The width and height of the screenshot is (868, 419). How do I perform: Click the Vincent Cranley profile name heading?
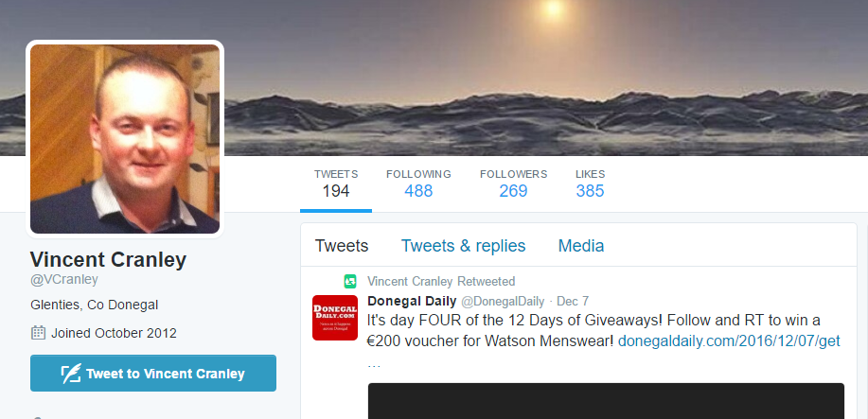[109, 259]
